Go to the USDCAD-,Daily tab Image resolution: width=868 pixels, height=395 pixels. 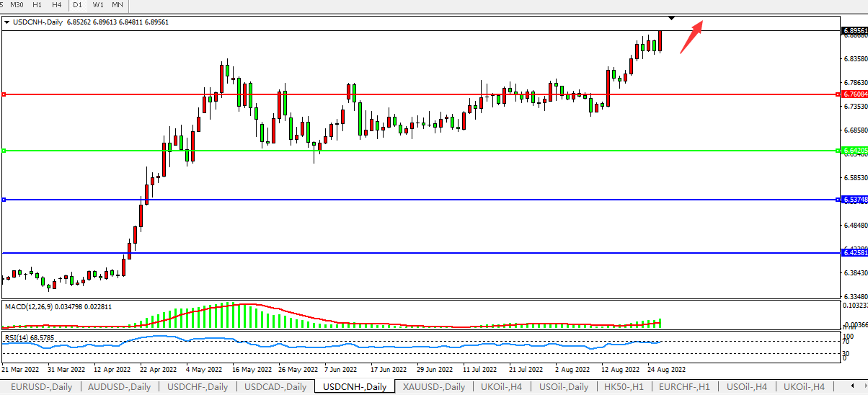[275, 387]
